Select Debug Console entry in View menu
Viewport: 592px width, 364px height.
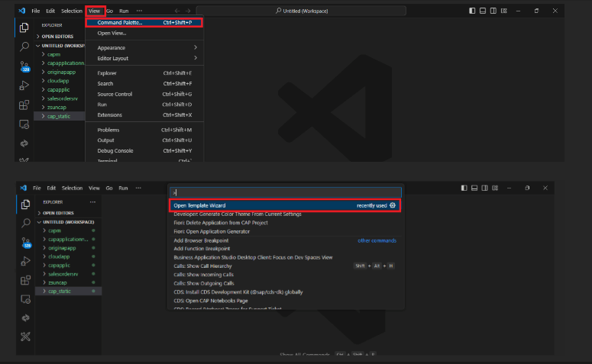[x=144, y=150]
